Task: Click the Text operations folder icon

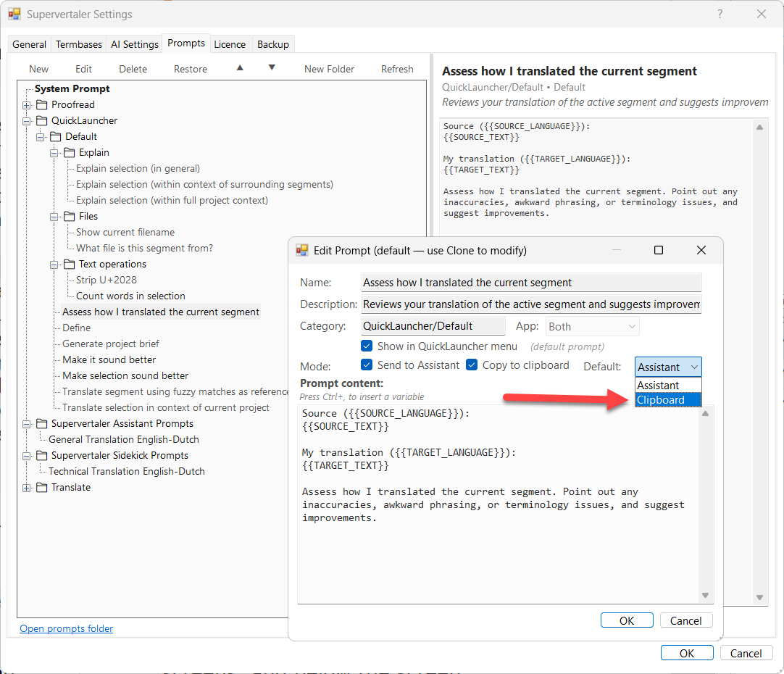Action: coord(70,264)
